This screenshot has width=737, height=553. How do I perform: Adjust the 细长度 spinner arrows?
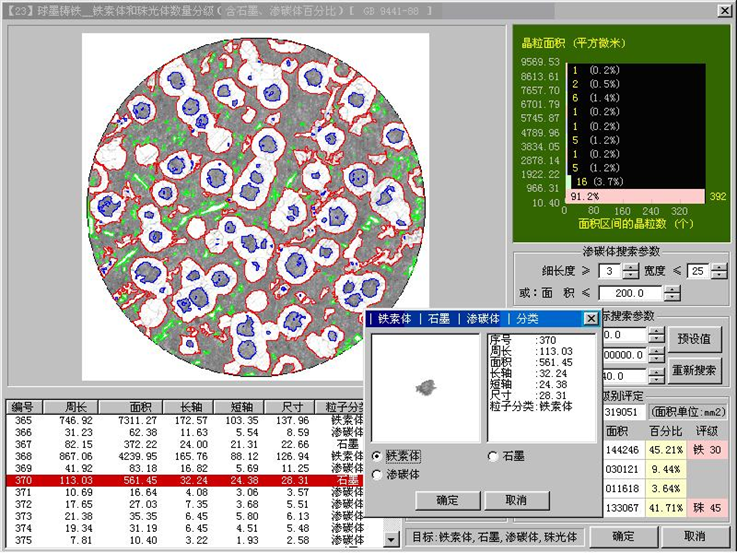631,271
